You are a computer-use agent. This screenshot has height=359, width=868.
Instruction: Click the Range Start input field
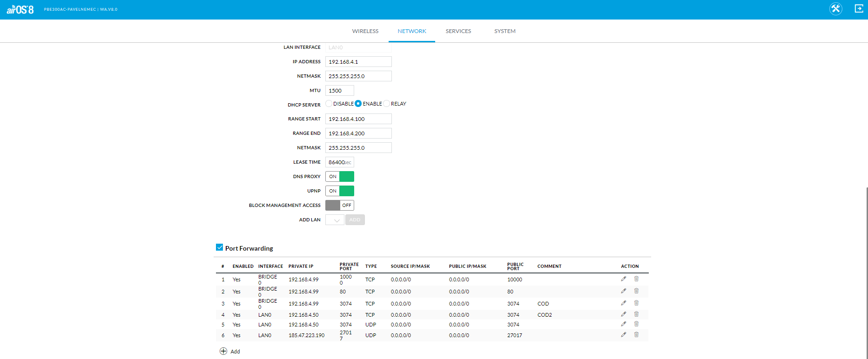click(x=358, y=119)
